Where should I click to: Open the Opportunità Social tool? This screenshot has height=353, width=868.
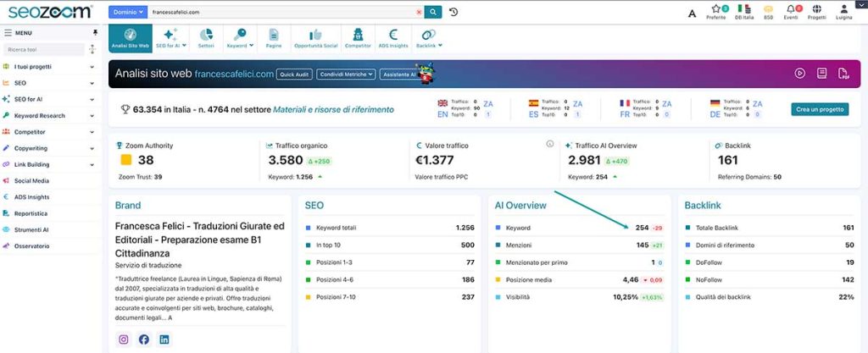click(x=315, y=38)
